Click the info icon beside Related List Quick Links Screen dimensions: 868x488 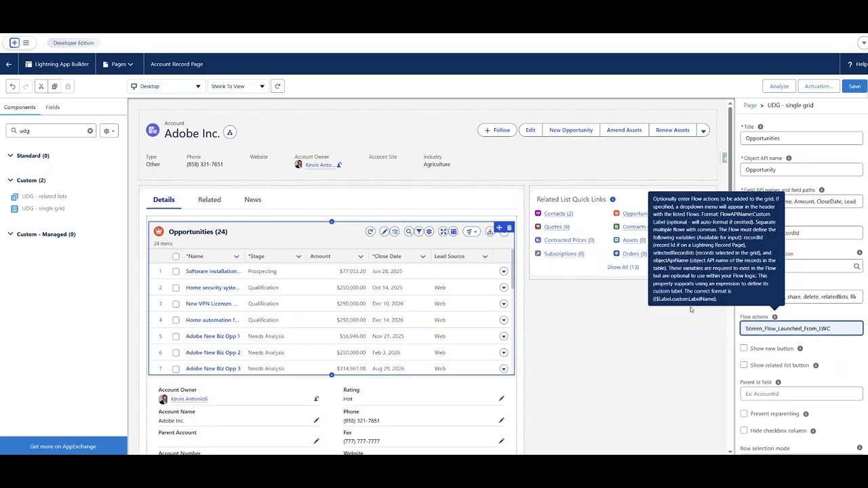[612, 199]
